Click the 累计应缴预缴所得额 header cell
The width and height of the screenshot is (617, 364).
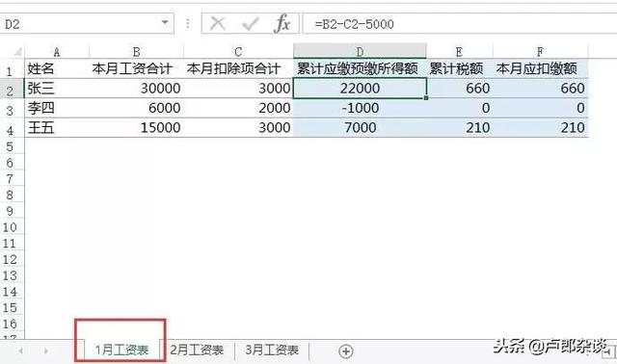(x=360, y=68)
